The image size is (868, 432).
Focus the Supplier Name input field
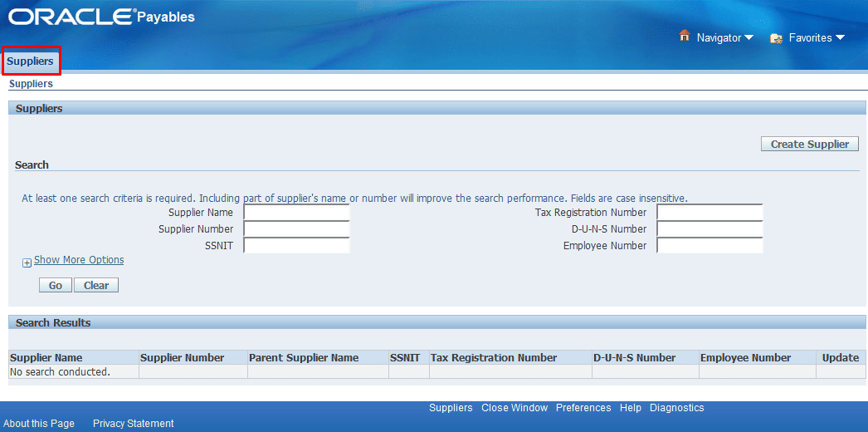(296, 213)
